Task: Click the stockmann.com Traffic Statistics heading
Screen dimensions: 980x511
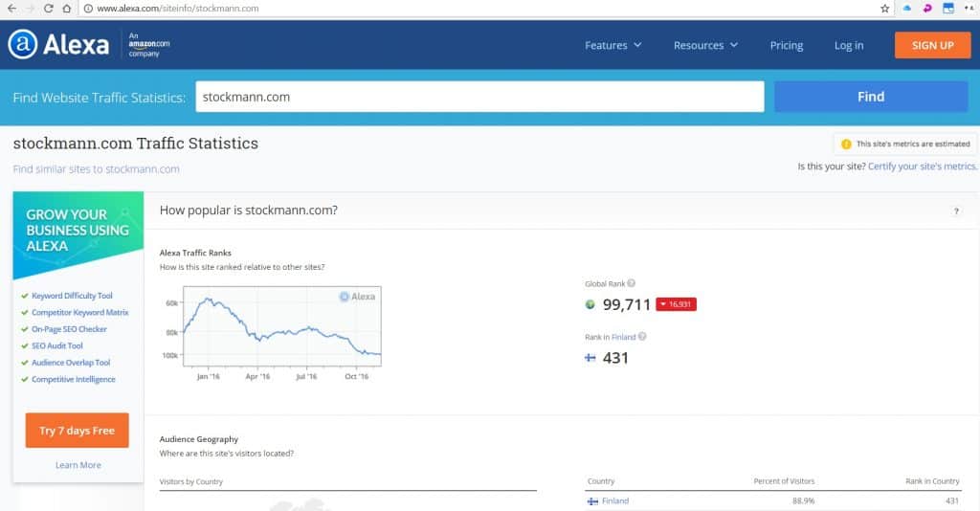Action: click(136, 143)
